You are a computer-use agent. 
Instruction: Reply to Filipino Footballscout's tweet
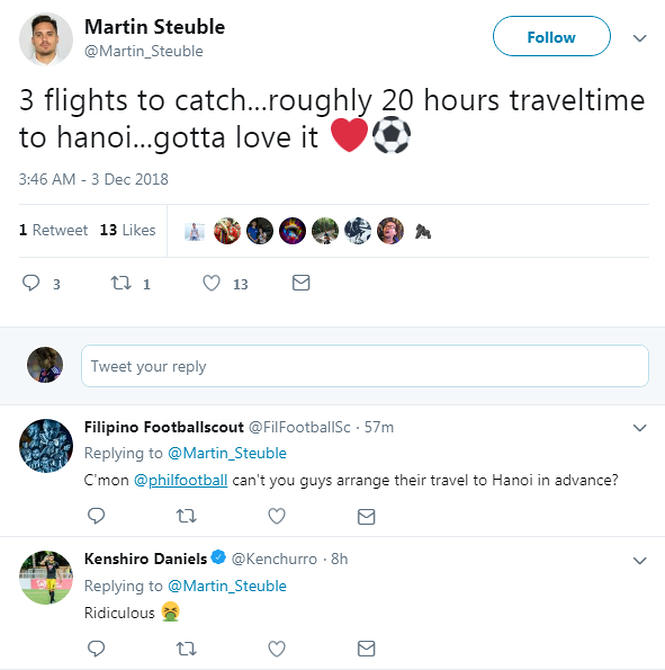[x=96, y=516]
